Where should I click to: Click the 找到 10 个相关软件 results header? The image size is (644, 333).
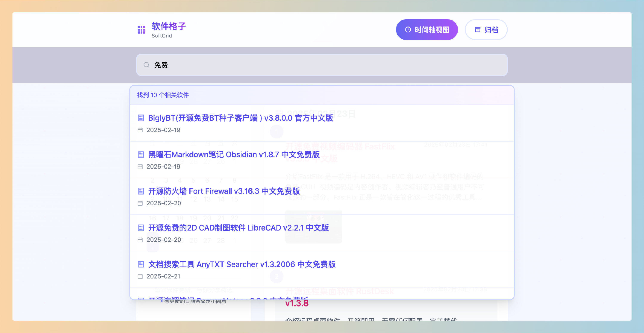pos(163,95)
